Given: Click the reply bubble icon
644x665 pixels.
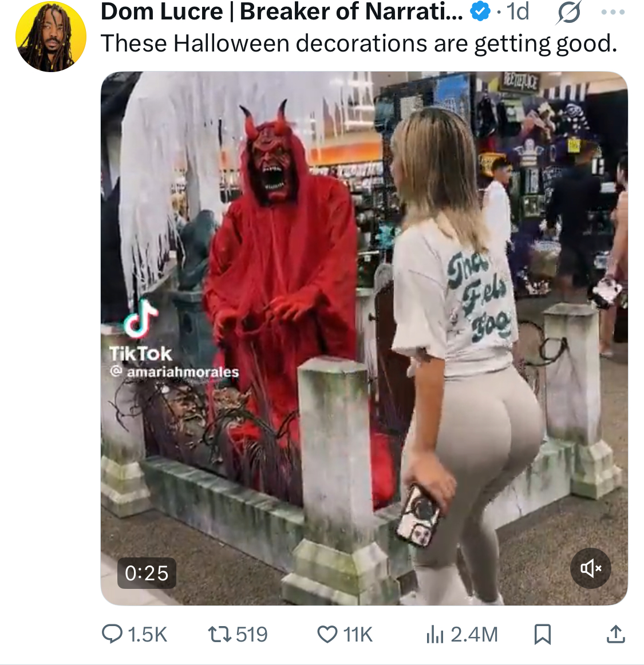Looking at the screenshot, I should pos(112,635).
